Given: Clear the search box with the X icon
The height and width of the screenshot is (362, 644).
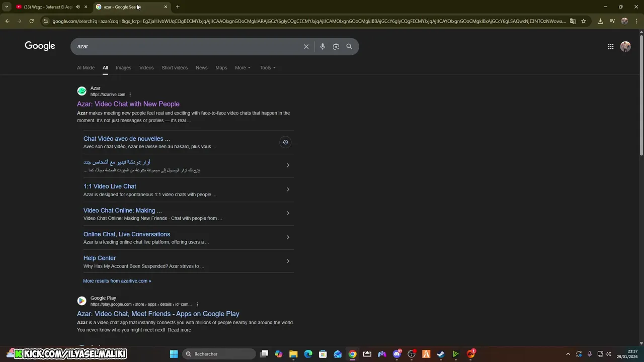Looking at the screenshot, I should 306,46.
